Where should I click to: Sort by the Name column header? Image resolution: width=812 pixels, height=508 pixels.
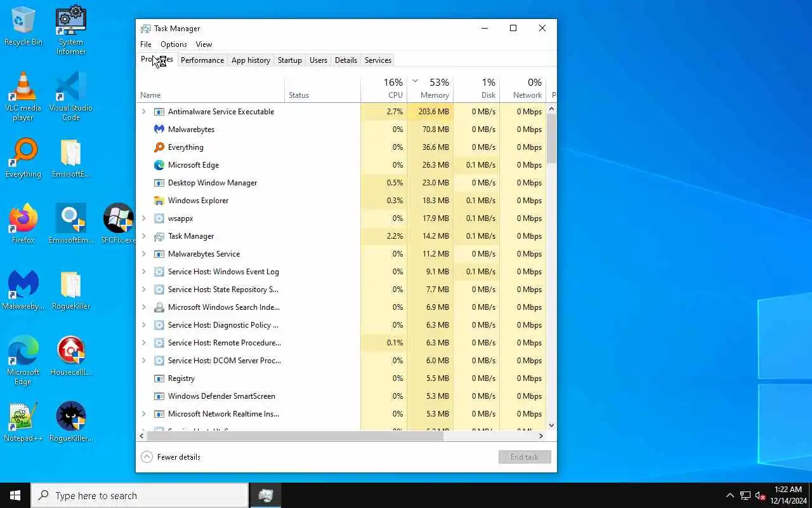(211, 89)
